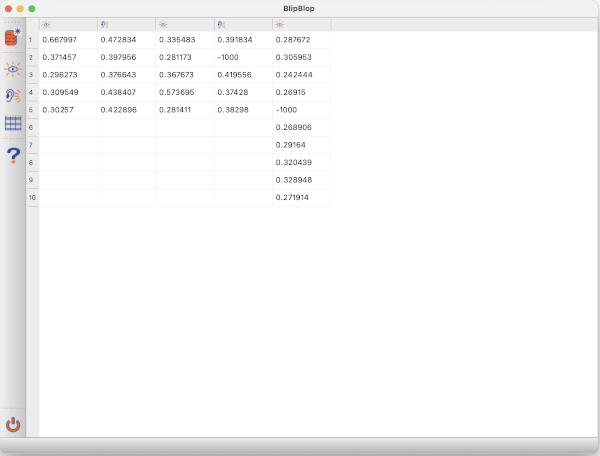Click the -1000 cell in row 2
Image resolution: width=600 pixels, height=456 pixels.
[x=242, y=57]
